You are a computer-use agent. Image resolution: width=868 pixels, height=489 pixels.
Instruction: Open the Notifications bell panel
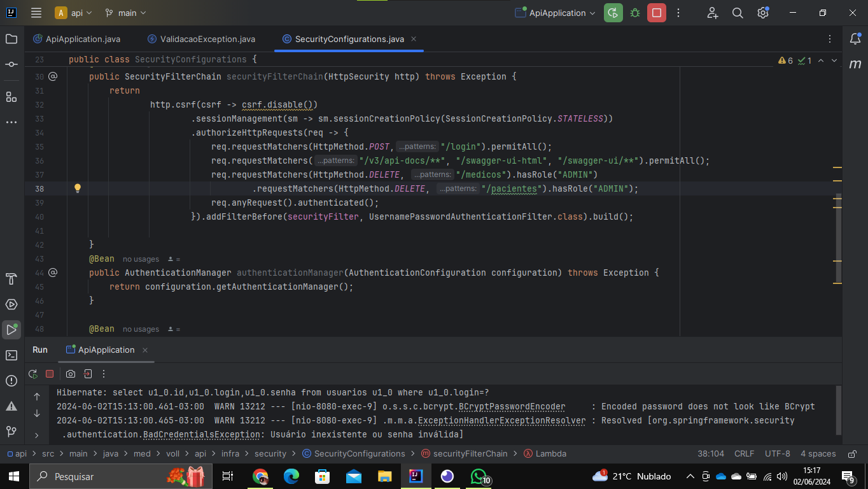pyautogui.click(x=855, y=39)
